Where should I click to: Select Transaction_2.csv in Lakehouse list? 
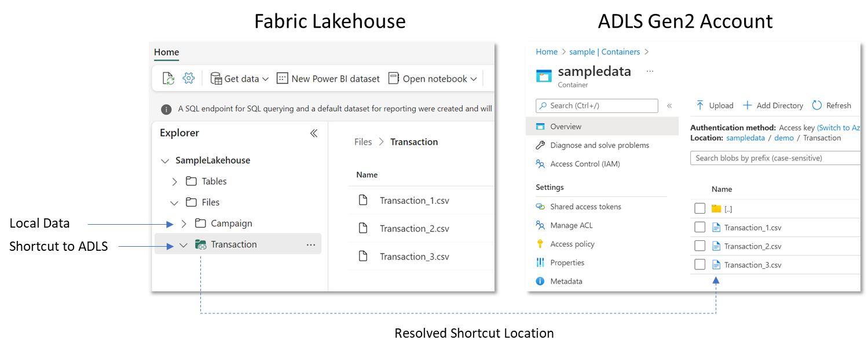[415, 228]
